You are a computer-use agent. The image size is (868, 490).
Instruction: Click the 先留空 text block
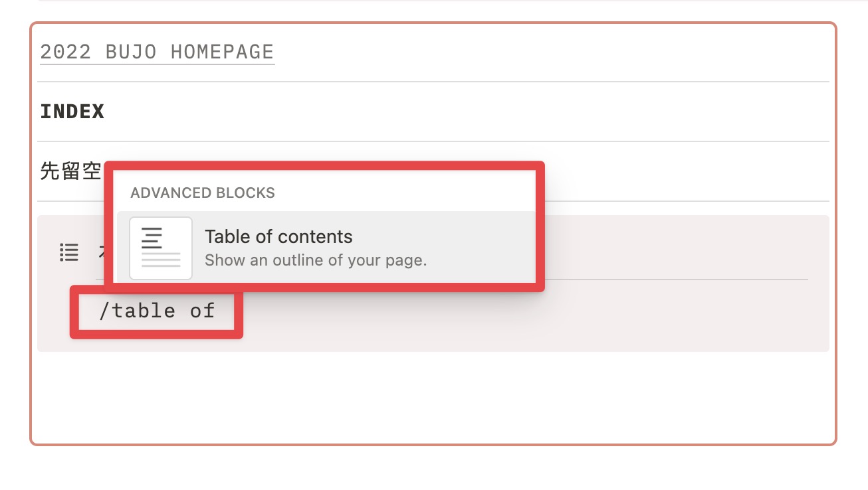(70, 171)
